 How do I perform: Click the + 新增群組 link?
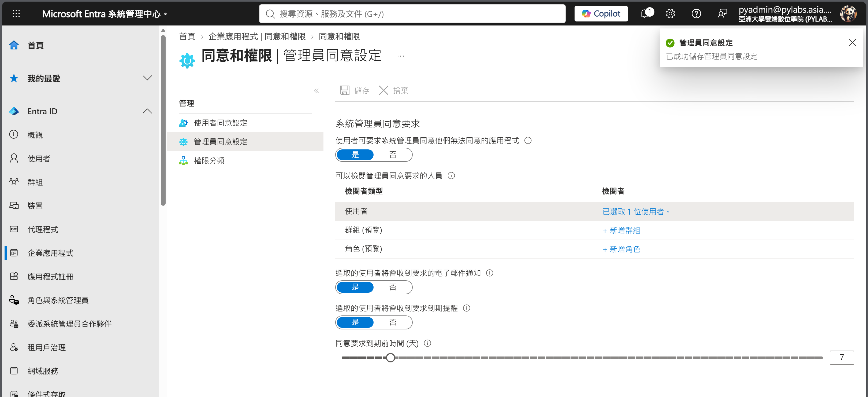[x=621, y=231]
